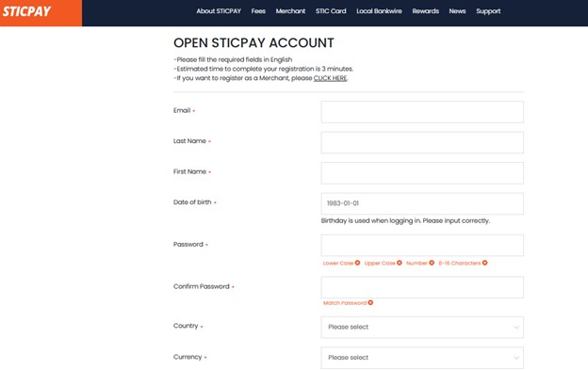The height and width of the screenshot is (370, 588).
Task: Select the Last Name field
Action: coord(422,142)
